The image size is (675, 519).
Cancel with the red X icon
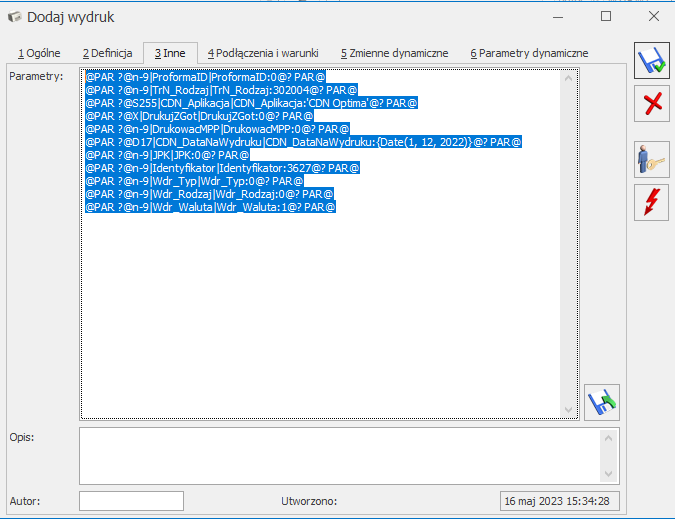tap(652, 104)
